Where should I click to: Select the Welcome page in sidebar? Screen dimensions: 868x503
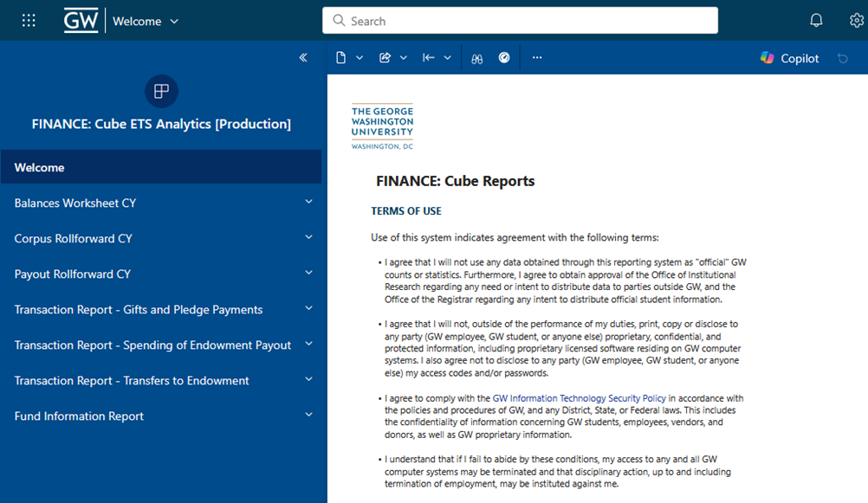(x=40, y=167)
